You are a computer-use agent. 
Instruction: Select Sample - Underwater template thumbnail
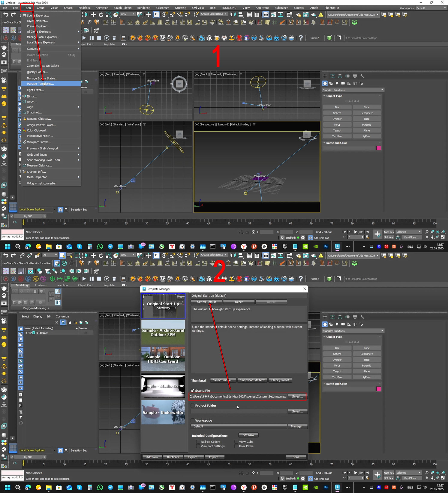coord(163,412)
